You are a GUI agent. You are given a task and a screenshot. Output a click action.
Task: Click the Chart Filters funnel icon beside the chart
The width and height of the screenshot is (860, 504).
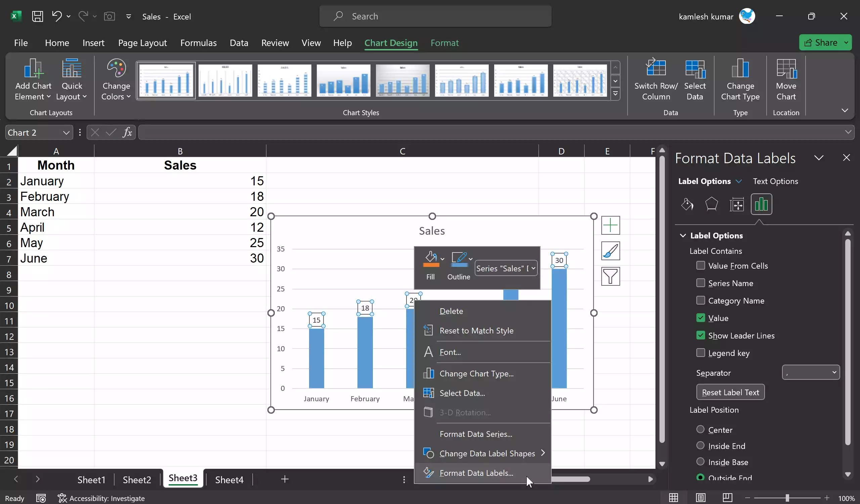610,276
